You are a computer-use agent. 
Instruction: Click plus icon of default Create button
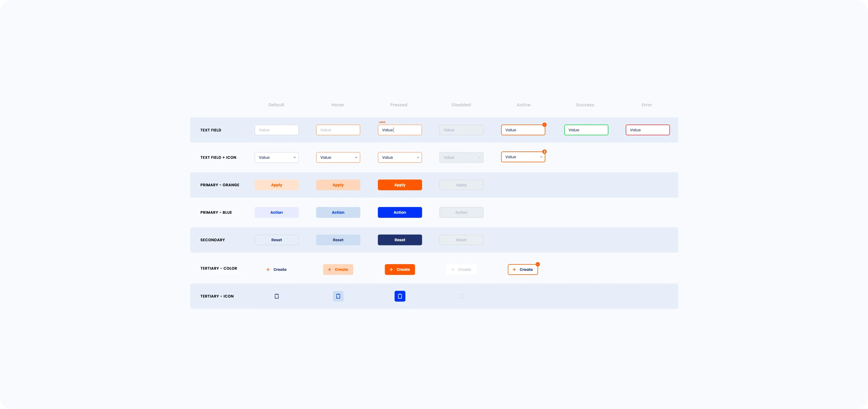[268, 270]
